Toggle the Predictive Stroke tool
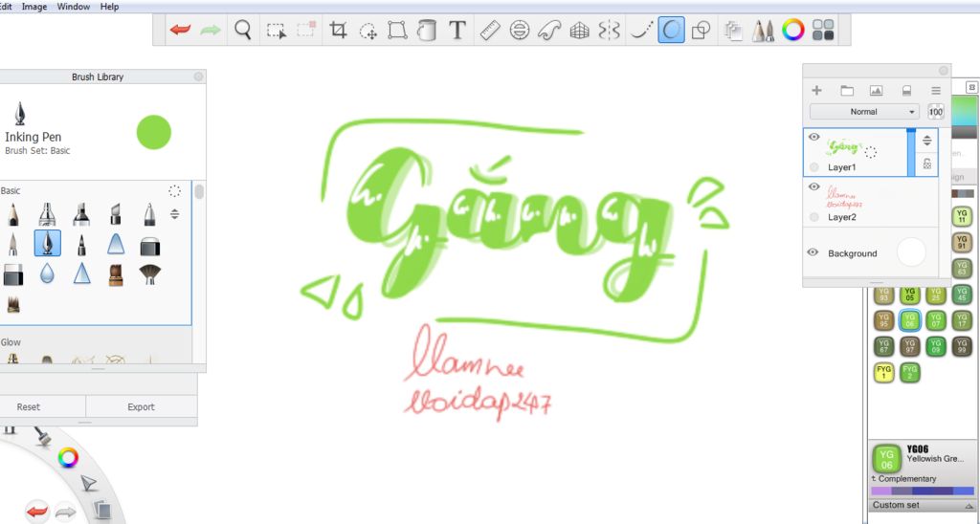The image size is (980, 524). point(671,30)
